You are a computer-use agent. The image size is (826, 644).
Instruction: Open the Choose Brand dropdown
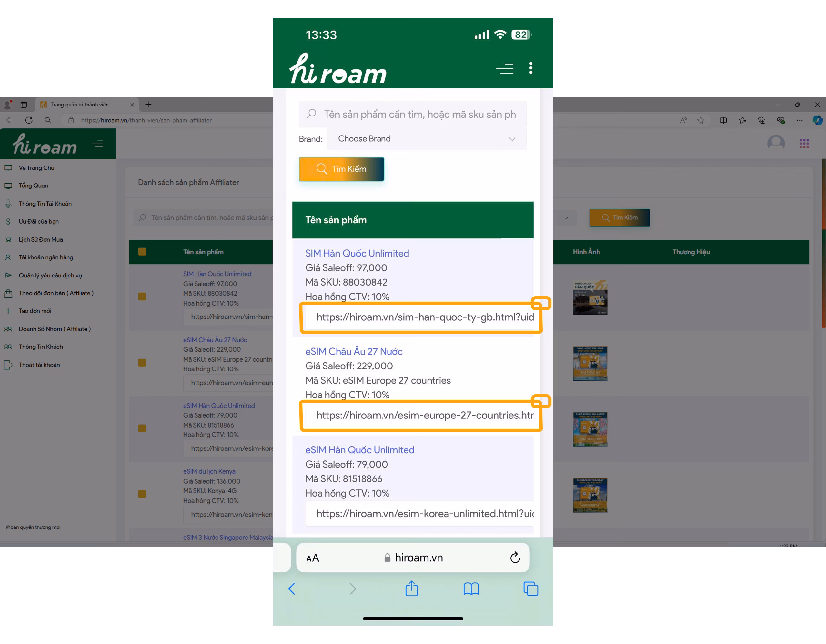tap(426, 139)
